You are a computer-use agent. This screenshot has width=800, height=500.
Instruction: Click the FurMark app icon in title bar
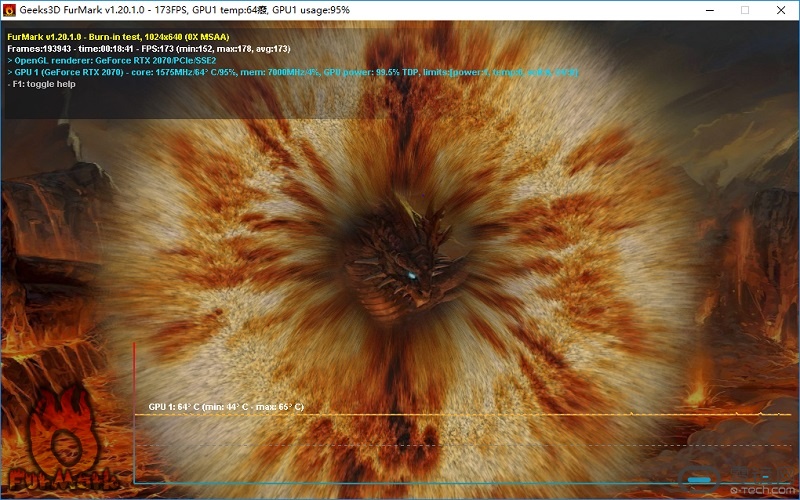click(x=9, y=10)
